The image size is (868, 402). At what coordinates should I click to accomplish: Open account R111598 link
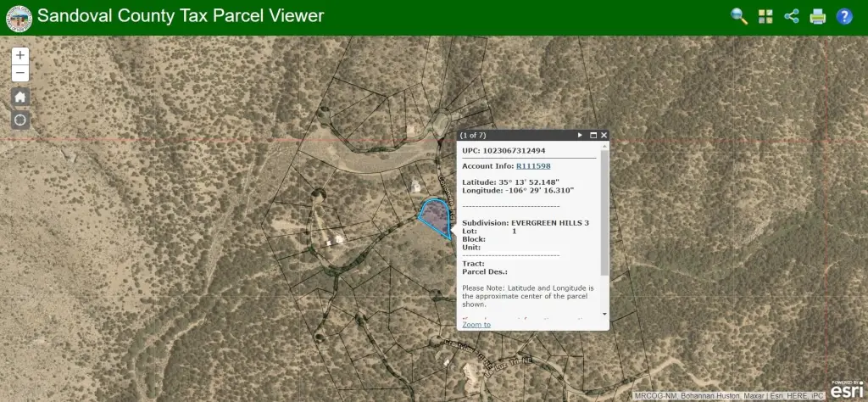[x=533, y=166]
